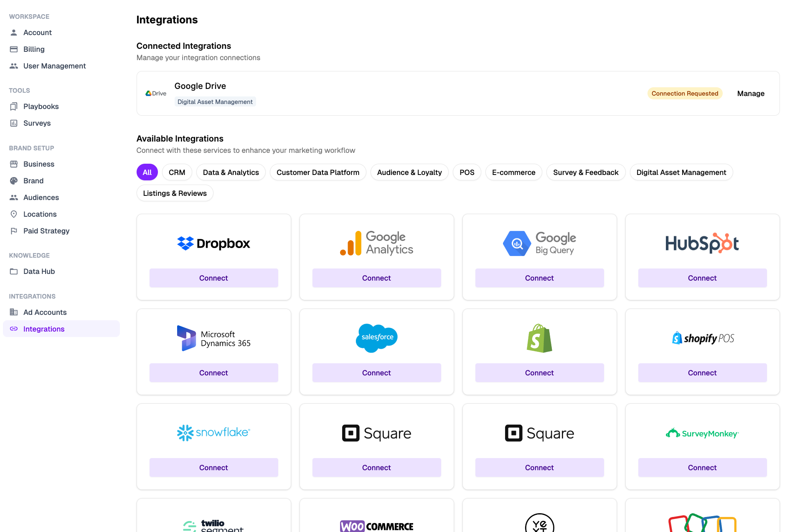
Task: Select the All filter chip
Action: coord(147,172)
